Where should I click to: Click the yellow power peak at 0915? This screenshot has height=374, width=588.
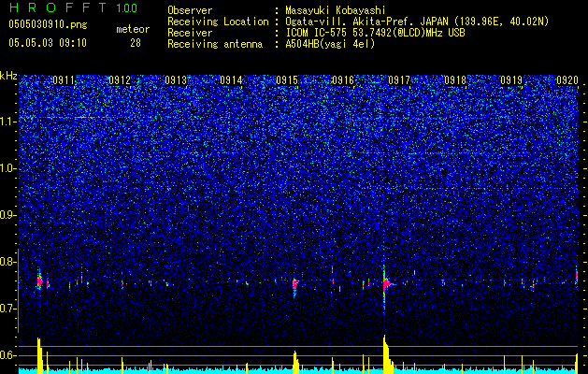coord(296,362)
